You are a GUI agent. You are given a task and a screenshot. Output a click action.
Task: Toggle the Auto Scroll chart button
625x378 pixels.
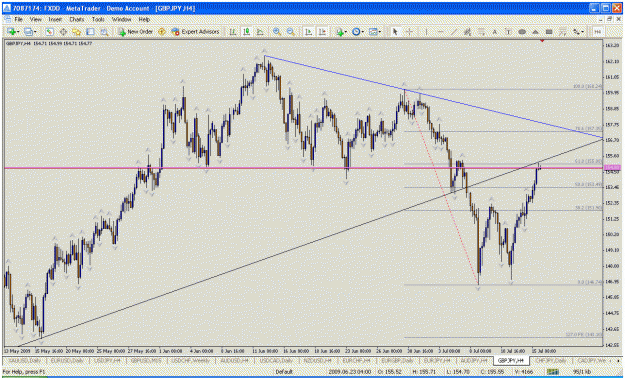308,32
